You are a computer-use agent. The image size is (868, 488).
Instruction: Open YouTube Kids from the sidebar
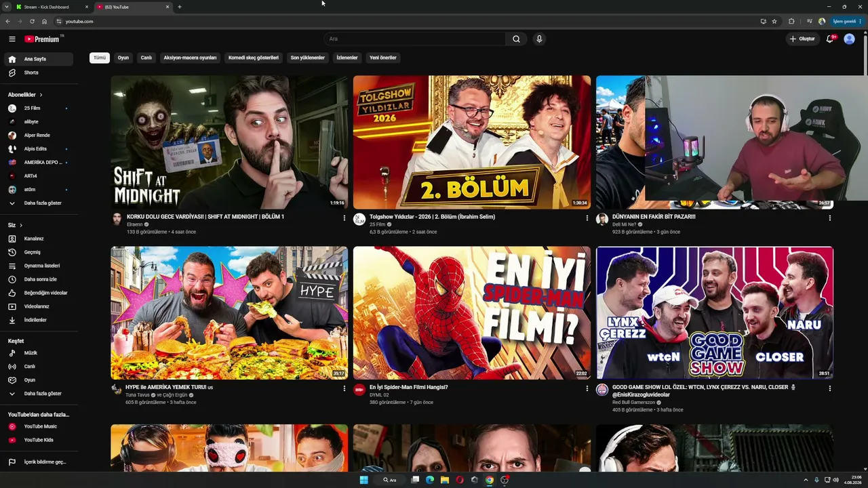[x=39, y=440]
